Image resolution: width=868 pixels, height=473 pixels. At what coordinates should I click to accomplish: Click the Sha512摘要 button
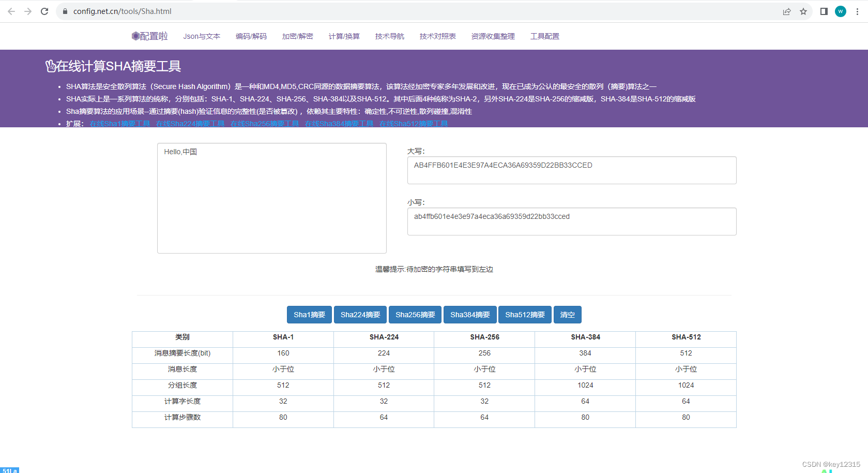[x=525, y=315]
